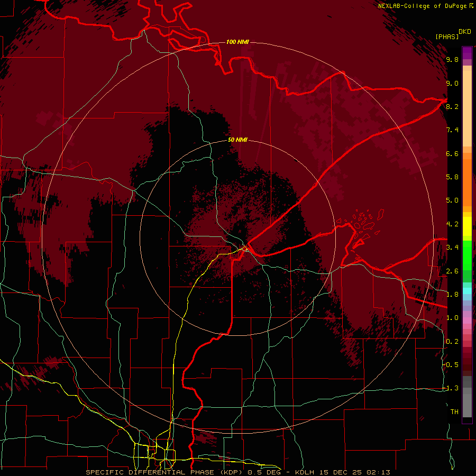The width and height of the screenshot is (476, 476).
Task: Select the 4.2 legend value
Action: 452,224
